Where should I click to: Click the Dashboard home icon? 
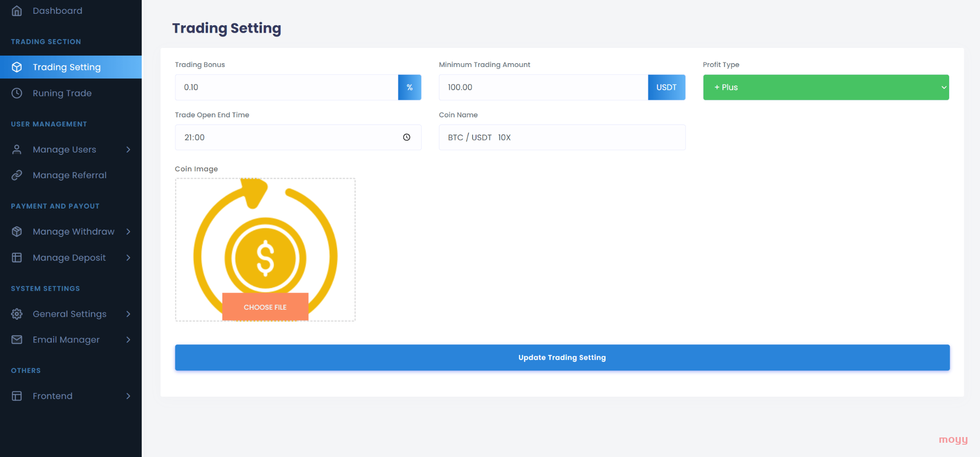[17, 10]
